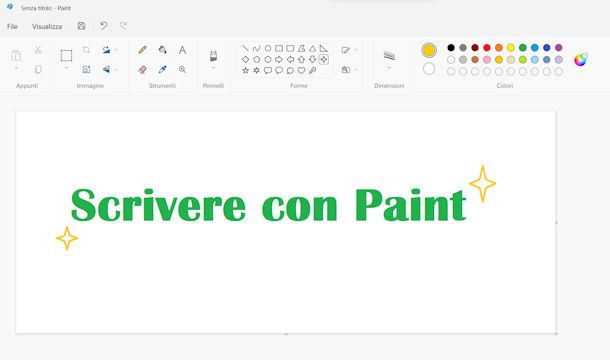
Task: Pick the Line shape
Action: click(245, 48)
